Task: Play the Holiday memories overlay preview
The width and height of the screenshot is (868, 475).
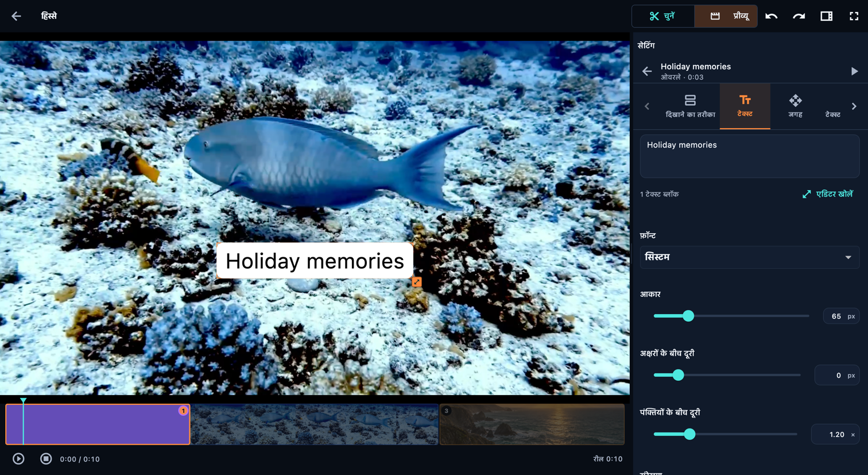Action: coord(854,71)
